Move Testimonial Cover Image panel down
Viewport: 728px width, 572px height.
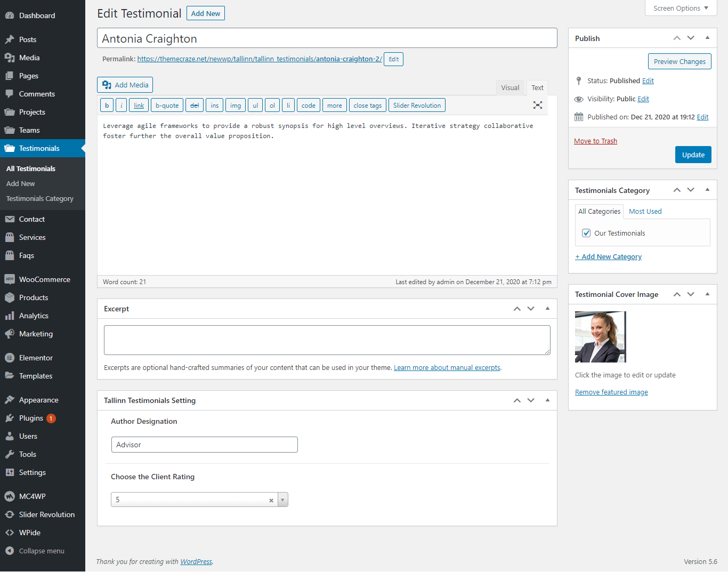pyautogui.click(x=691, y=294)
